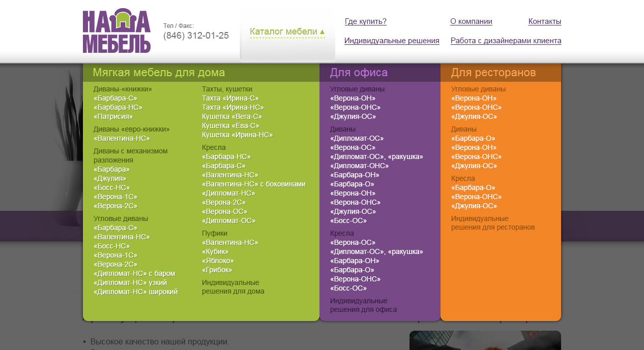The image size is (644, 350).
Task: Go to О компании in top navigation
Action: tap(471, 21)
